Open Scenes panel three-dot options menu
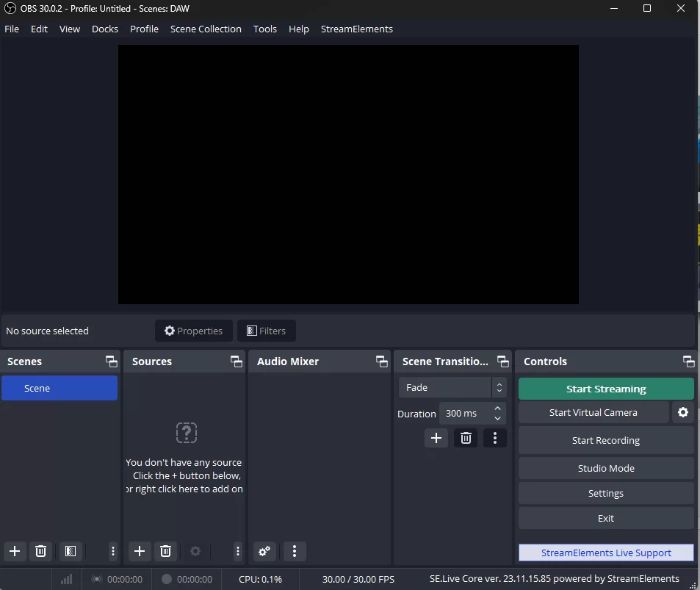This screenshot has width=700, height=590. 113,551
